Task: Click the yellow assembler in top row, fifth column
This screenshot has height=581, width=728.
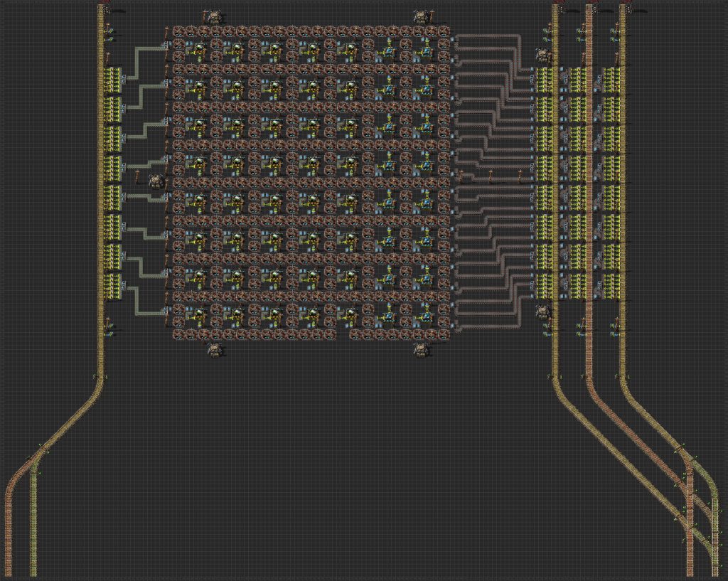Action: (x=350, y=49)
